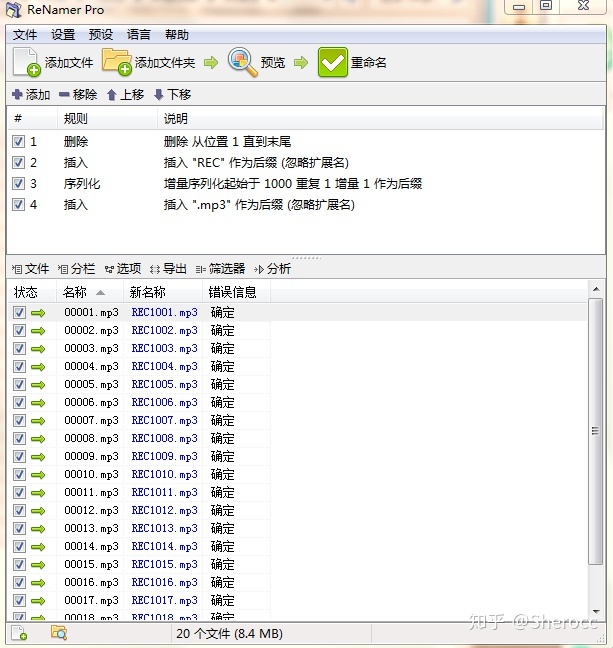This screenshot has height=648, width=613.
Task: Click the 说明 column header in rules list
Action: click(379, 119)
